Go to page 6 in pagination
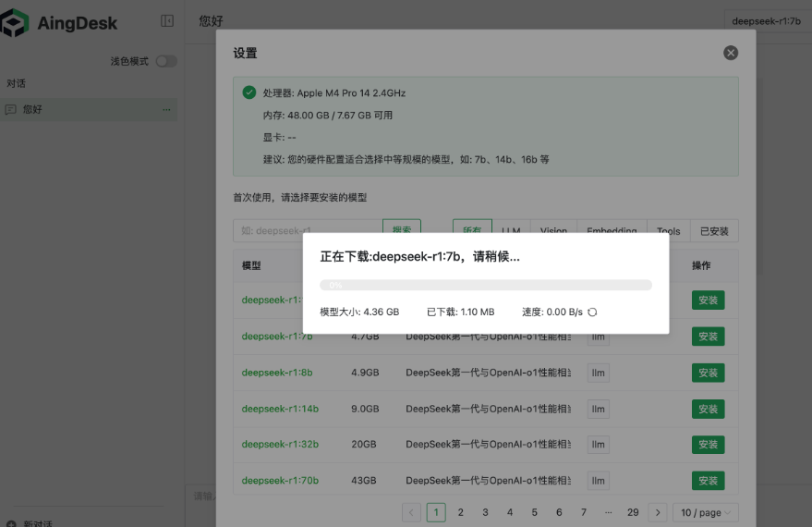Image resolution: width=812 pixels, height=527 pixels. (x=559, y=512)
